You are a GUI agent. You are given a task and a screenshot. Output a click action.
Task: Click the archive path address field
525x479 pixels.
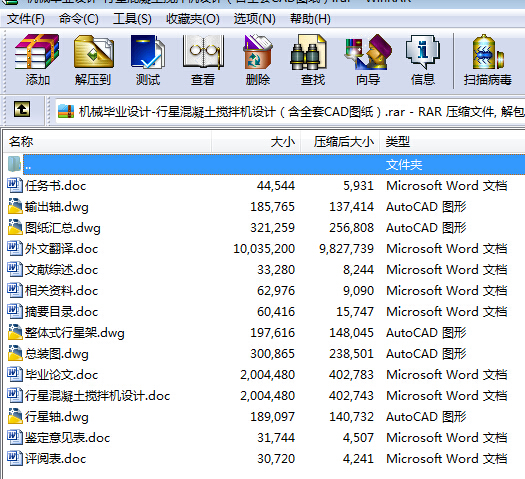click(290, 111)
